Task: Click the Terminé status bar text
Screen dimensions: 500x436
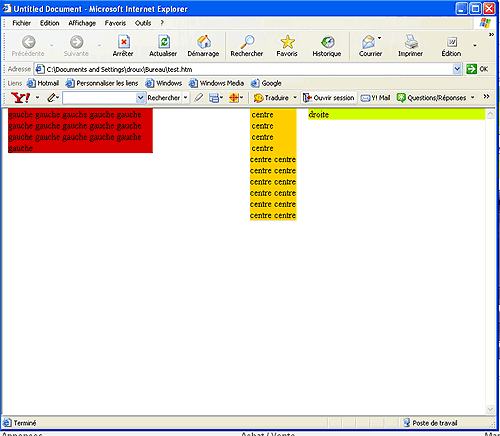Action: click(x=25, y=423)
